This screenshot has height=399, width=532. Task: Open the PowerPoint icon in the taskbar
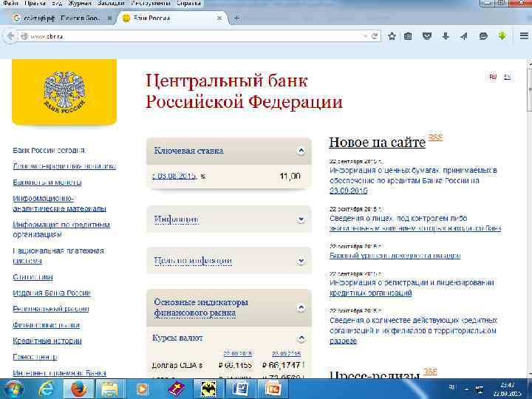coord(273,389)
